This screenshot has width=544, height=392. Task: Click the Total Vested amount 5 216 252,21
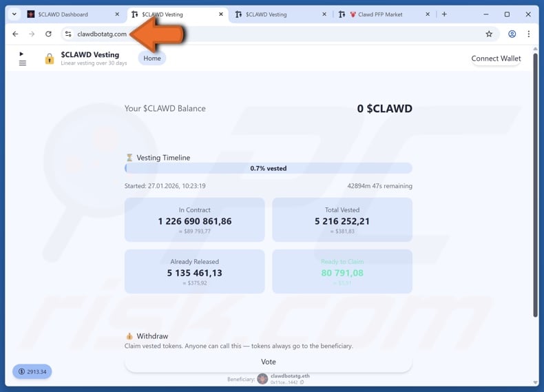[x=342, y=221]
